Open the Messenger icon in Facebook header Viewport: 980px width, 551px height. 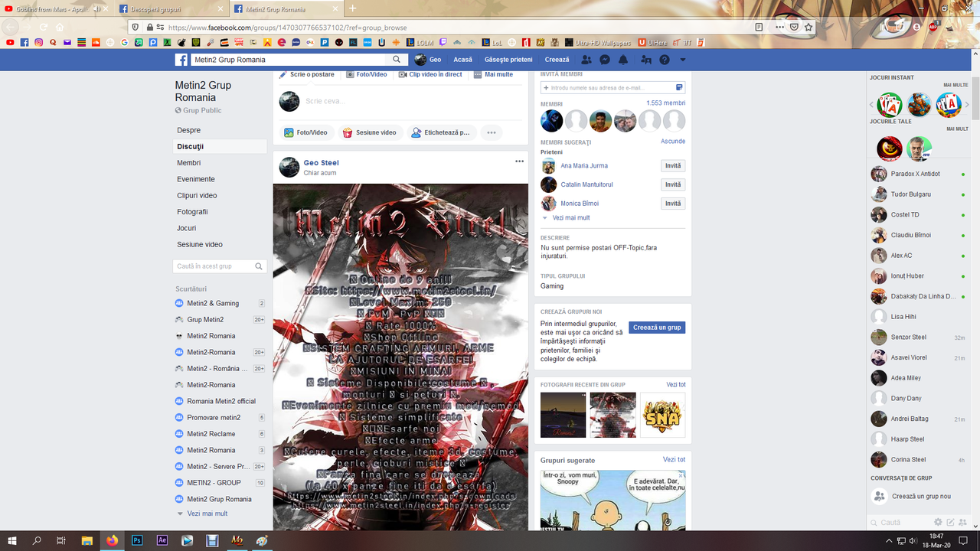coord(605,60)
